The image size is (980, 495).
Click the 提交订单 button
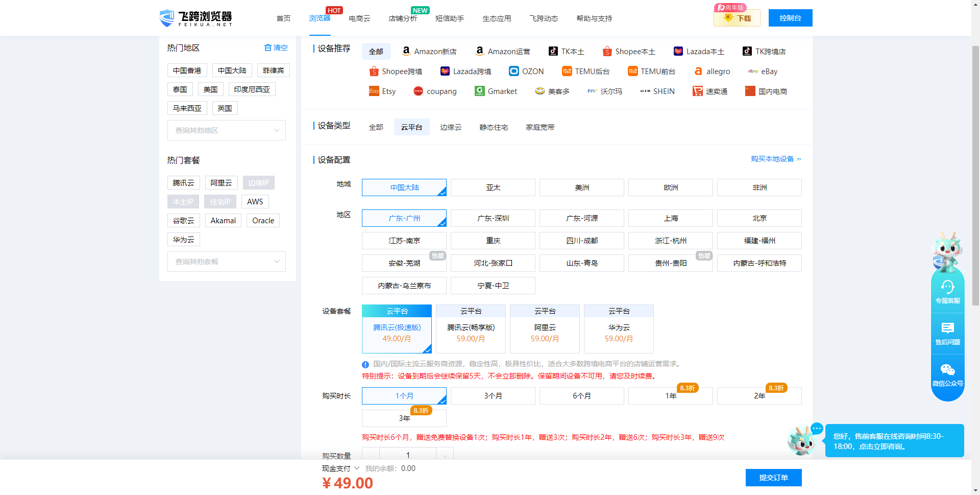coord(773,478)
